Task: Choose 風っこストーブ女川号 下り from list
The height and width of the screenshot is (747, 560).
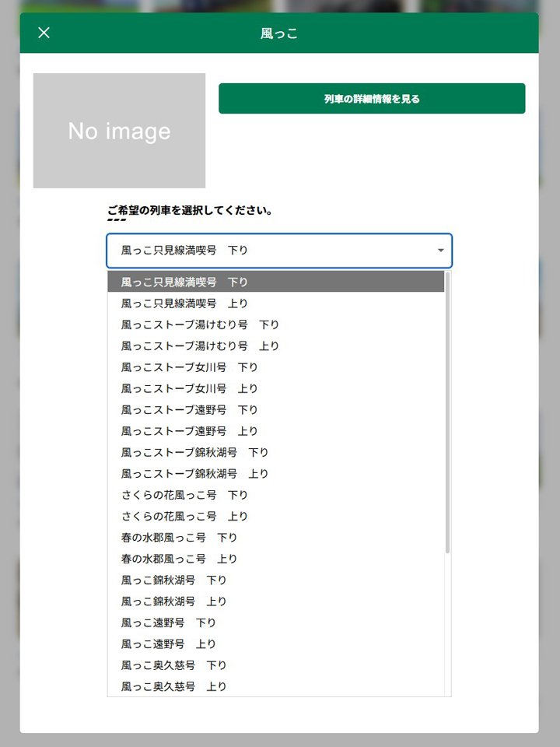Action: [x=275, y=367]
